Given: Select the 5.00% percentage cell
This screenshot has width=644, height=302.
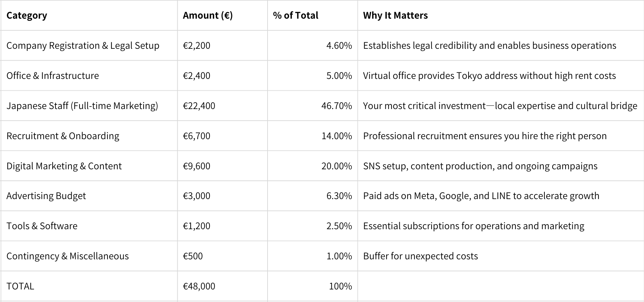Looking at the screenshot, I should 312,76.
